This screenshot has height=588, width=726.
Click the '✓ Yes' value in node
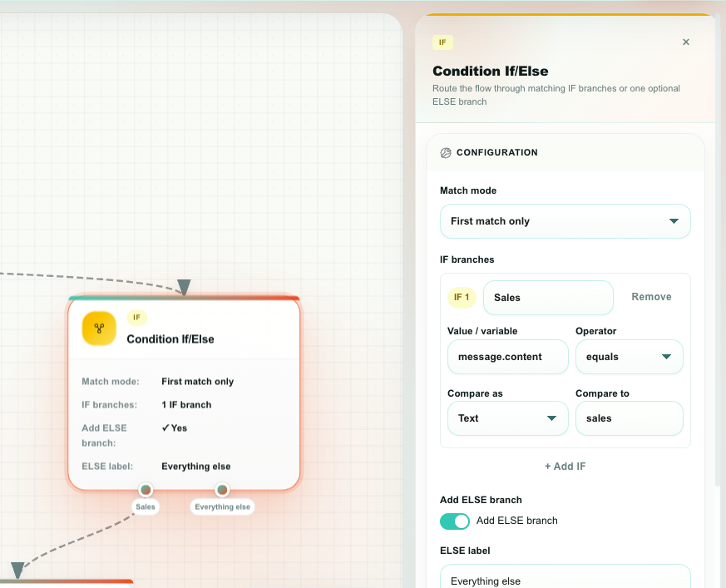click(x=174, y=428)
